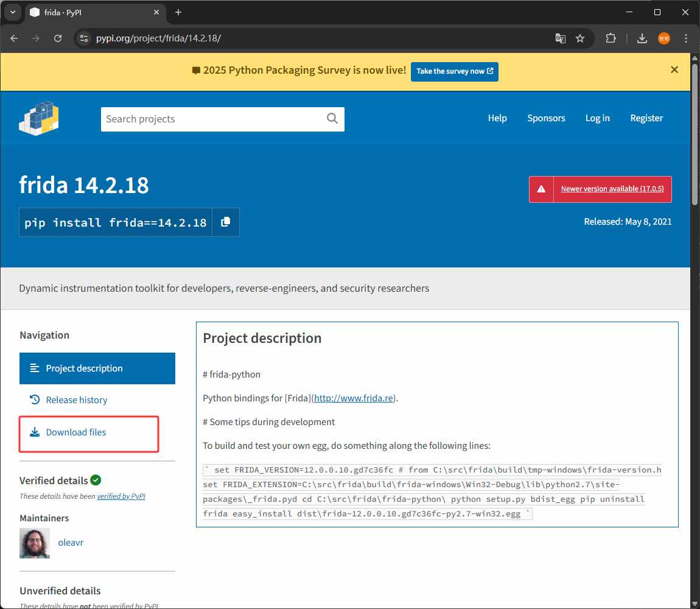Screen dimensions: 700x609
Task: Click the verified by PyPI link
Action: pos(121,496)
